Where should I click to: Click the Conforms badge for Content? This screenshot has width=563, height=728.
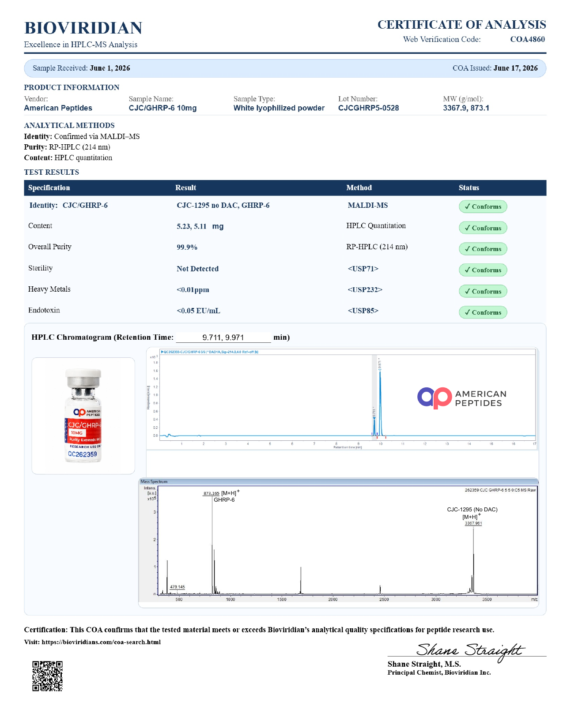[483, 228]
